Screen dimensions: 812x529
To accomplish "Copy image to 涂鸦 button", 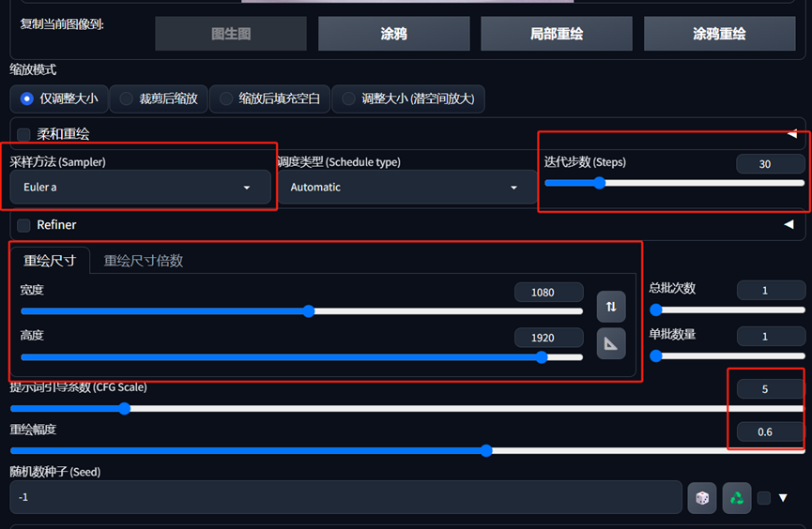I will (394, 34).
